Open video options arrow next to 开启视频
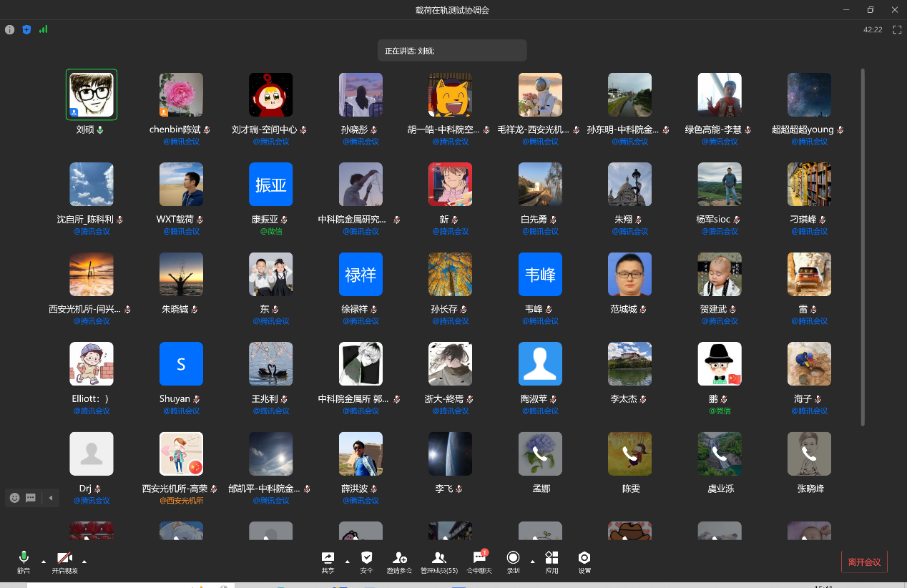Viewport: 907px width, 588px height. (84, 561)
